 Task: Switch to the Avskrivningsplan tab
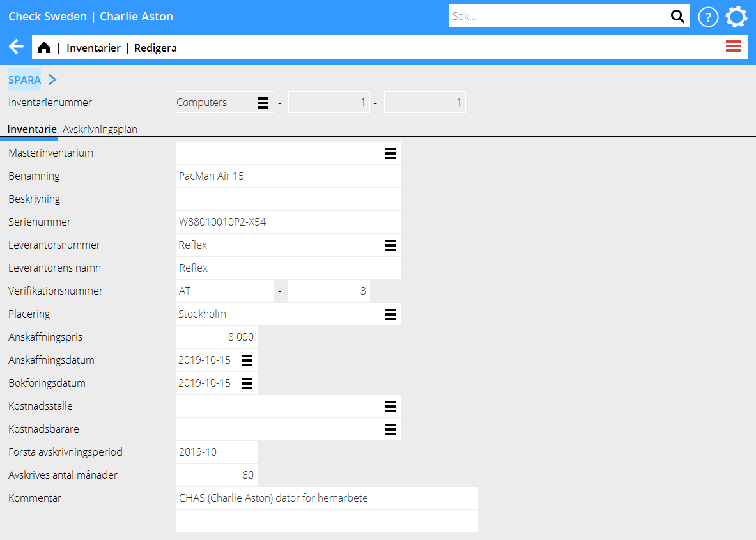100,129
